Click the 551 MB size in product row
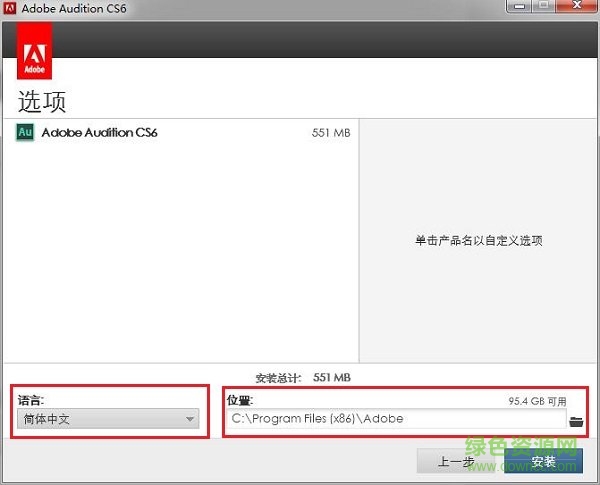600x485 pixels. [x=331, y=133]
